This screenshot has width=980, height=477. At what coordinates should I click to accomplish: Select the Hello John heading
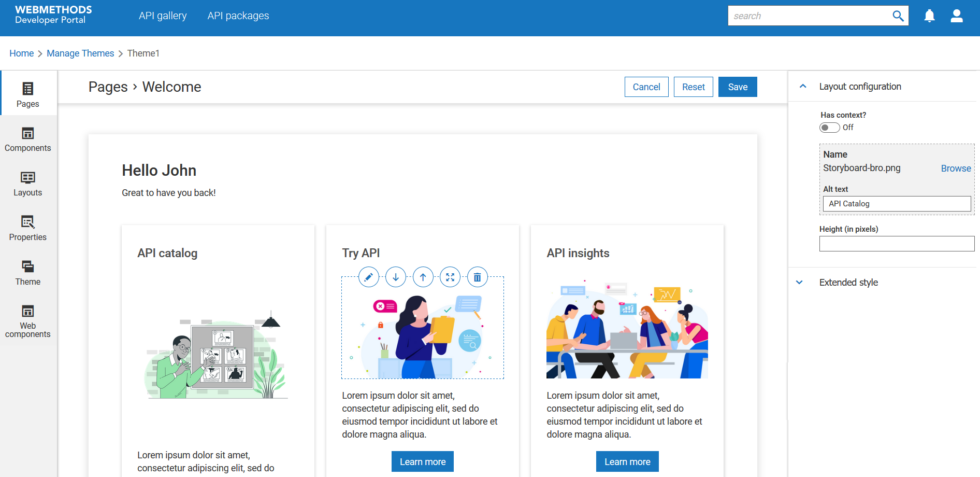pyautogui.click(x=159, y=170)
